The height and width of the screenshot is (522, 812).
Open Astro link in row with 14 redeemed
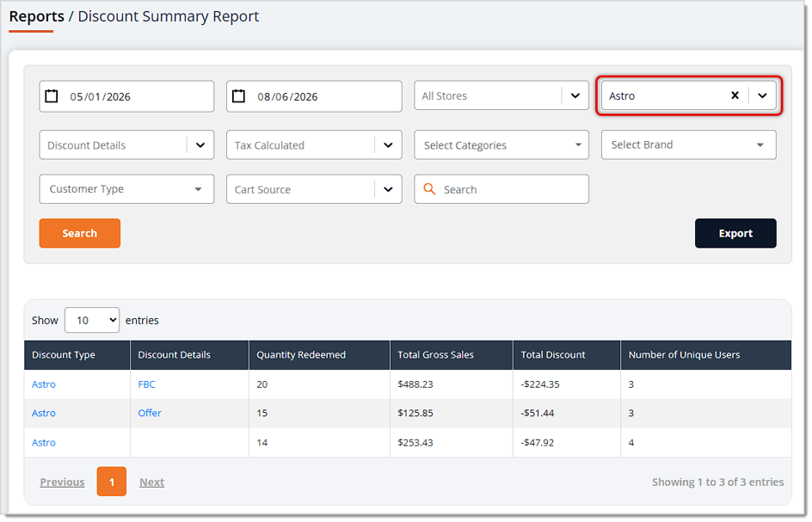44,443
